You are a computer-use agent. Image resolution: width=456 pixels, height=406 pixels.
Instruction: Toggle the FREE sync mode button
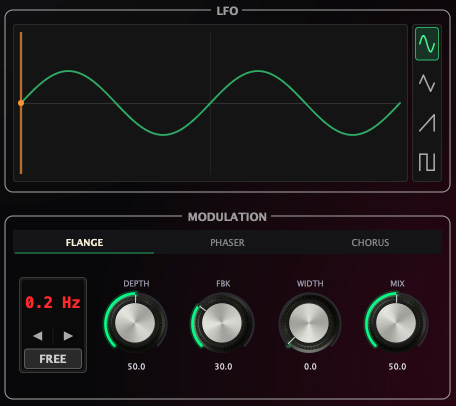(x=53, y=359)
